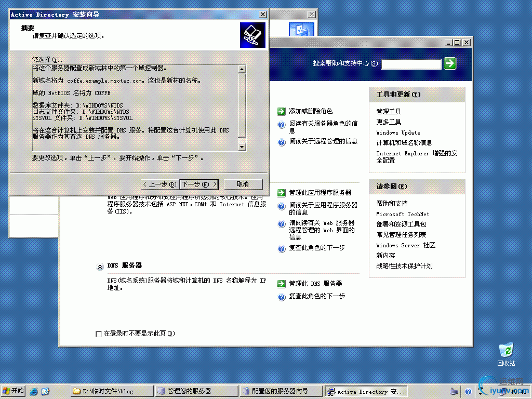Screen dimensions: 532x399
Task: Open 战略性技术保护计划 link
Action: (404, 266)
